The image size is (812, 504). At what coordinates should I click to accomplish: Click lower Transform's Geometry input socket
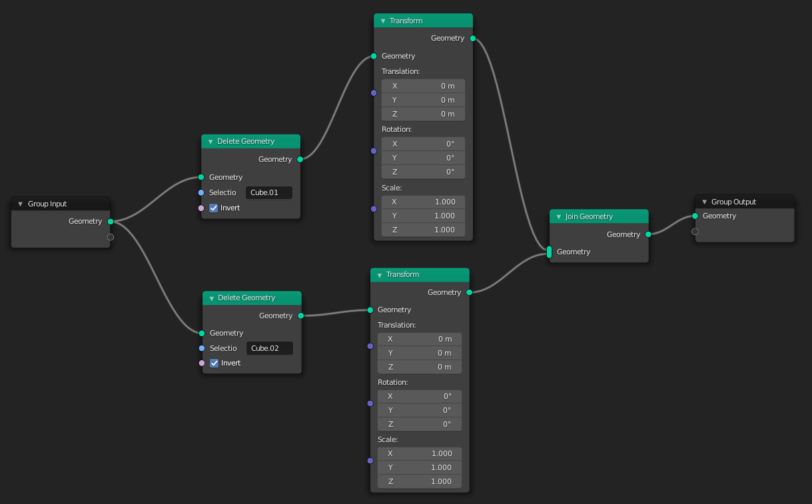pyautogui.click(x=370, y=310)
